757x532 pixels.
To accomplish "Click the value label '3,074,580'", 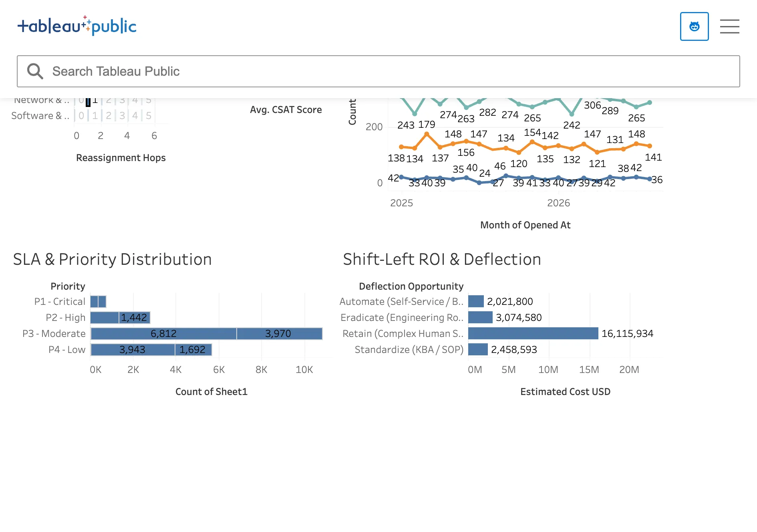I will pyautogui.click(x=519, y=318).
